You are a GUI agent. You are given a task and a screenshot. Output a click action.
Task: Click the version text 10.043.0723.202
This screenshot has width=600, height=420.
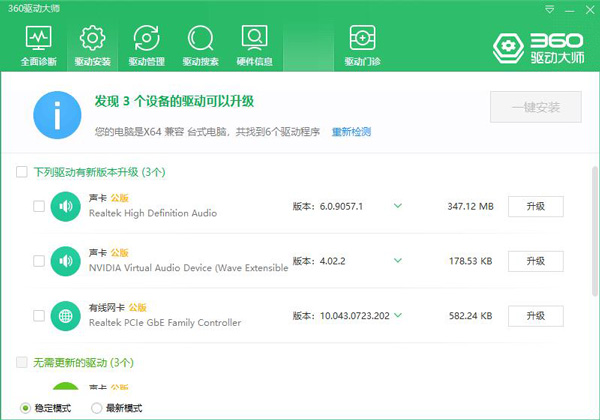pos(355,316)
